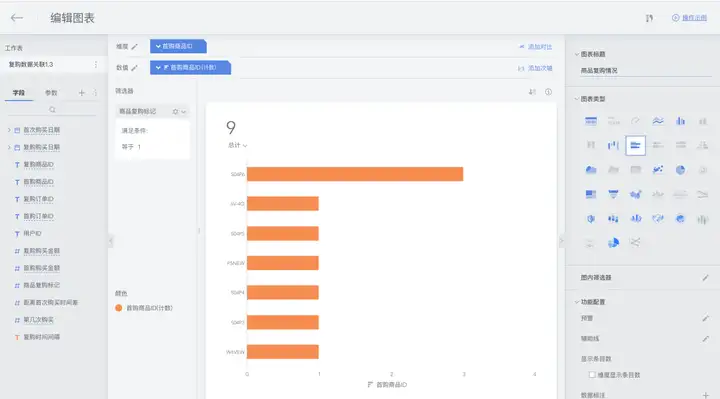This screenshot has height=399, width=720.
Task: Click the sort icon above the chart
Action: (532, 92)
